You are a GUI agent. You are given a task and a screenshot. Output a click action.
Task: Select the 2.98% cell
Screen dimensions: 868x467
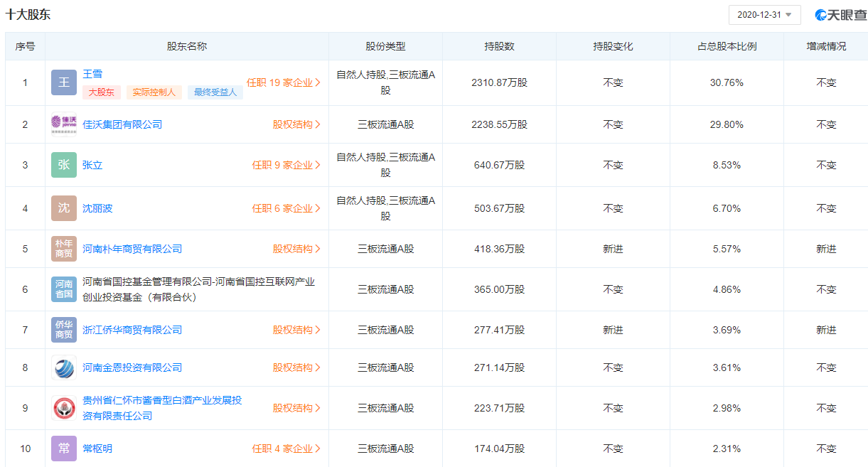click(x=727, y=408)
